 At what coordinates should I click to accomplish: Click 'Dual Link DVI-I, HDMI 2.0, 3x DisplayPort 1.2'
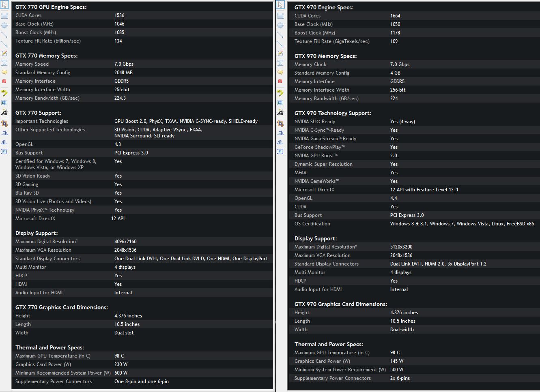(x=438, y=264)
